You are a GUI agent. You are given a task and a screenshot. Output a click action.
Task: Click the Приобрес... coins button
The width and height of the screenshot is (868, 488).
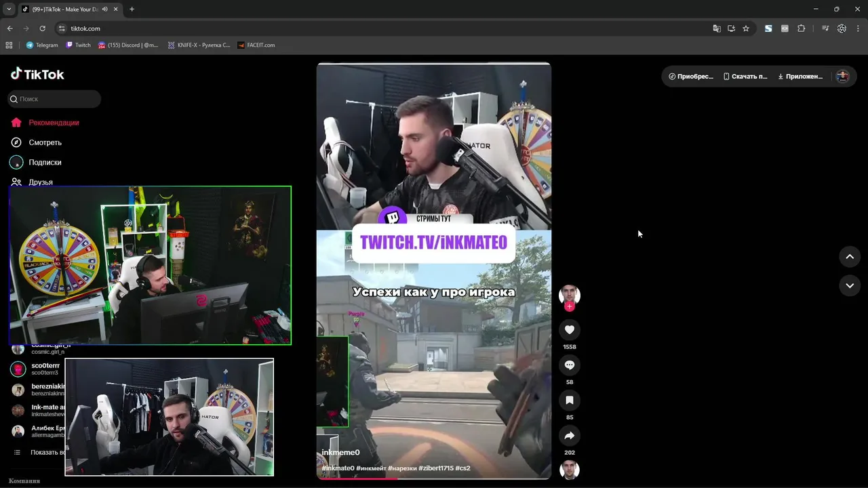(x=691, y=77)
